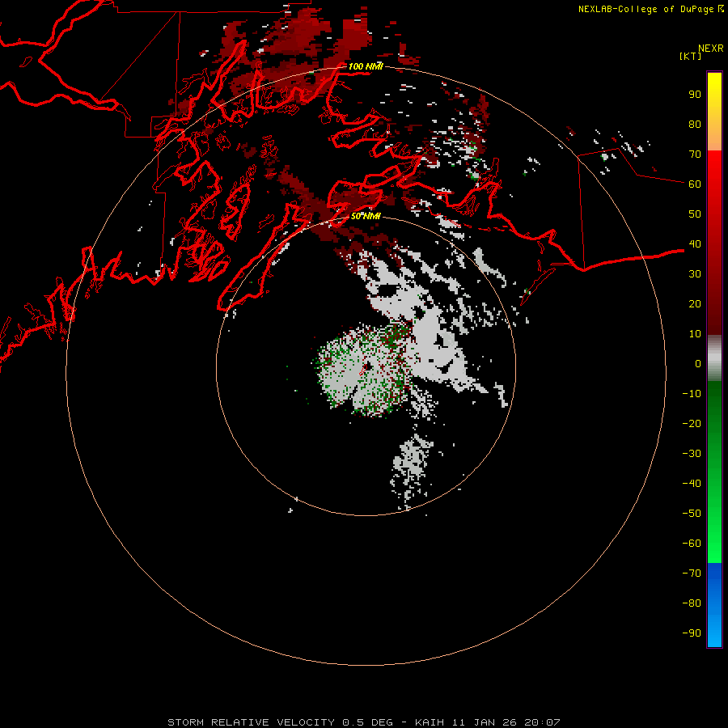The height and width of the screenshot is (728, 728).
Task: Click the -90 value on the velocity scale
Action: pos(692,633)
